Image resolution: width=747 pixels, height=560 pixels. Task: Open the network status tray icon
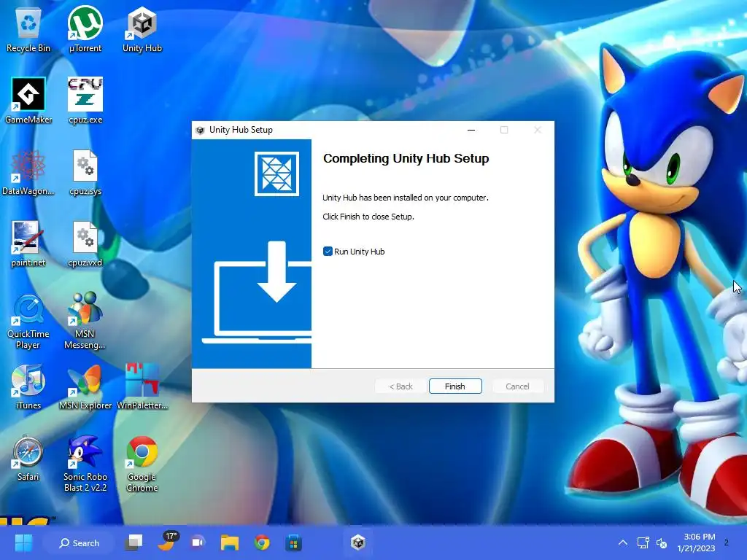pos(643,542)
